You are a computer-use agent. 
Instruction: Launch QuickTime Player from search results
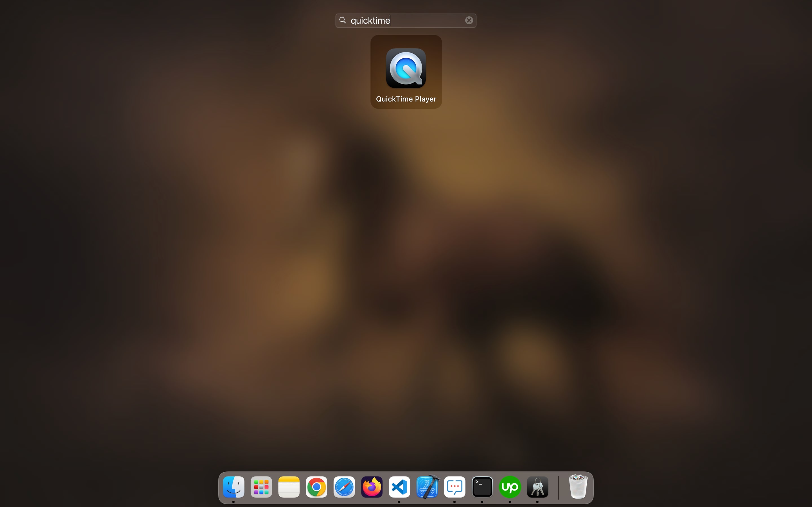406,69
